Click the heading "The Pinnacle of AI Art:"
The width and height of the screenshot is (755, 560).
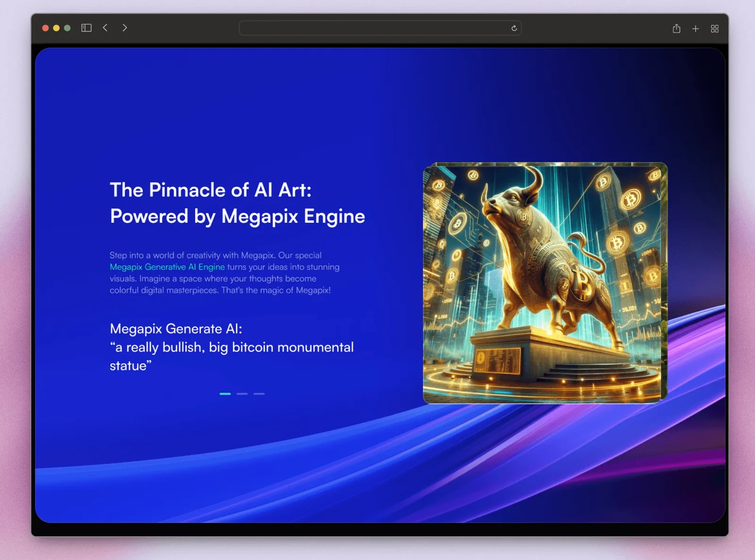coord(211,190)
